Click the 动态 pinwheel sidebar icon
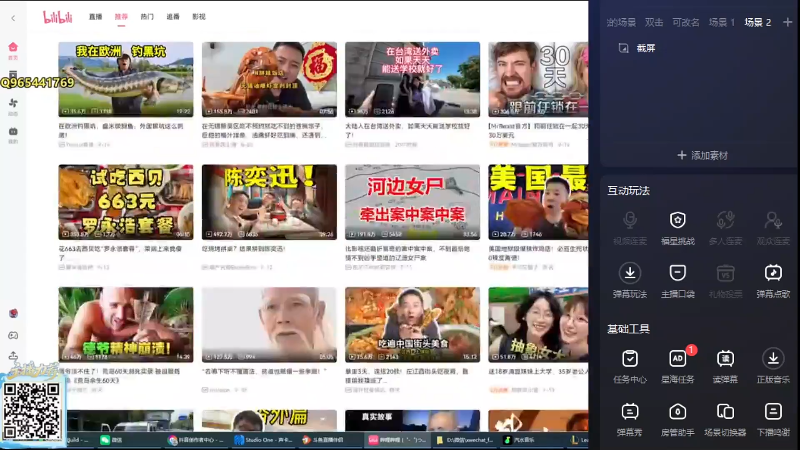800x450 pixels. pos(13,106)
